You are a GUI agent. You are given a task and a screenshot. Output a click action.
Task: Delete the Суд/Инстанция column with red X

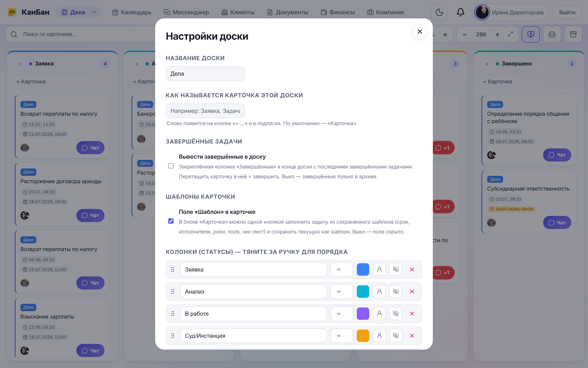pos(412,336)
